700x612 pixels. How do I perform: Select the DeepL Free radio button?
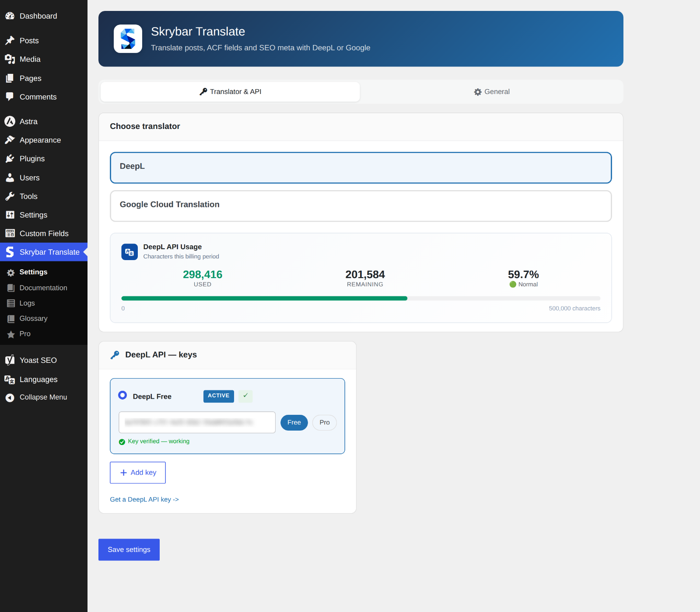pyautogui.click(x=122, y=395)
